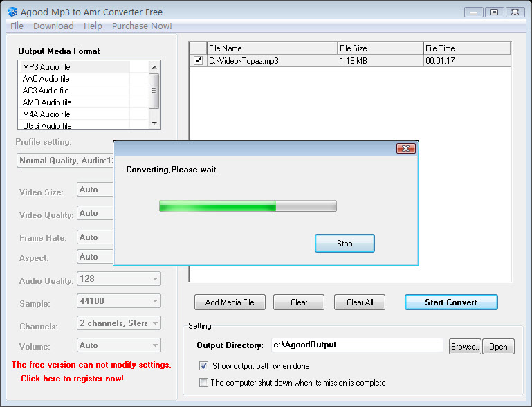
Task: Click the Output Directory path field
Action: click(357, 345)
